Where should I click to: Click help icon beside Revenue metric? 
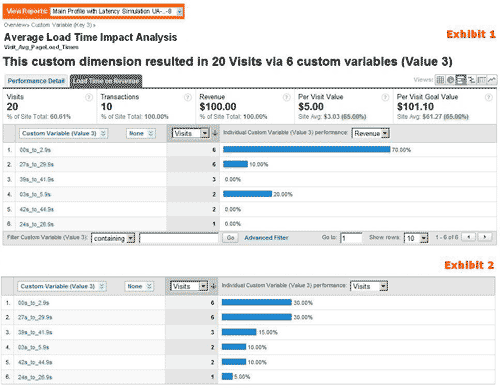pos(286,97)
